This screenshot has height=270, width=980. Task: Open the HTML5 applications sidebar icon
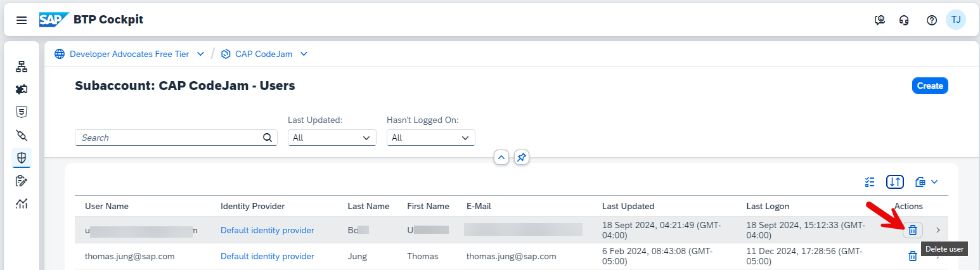22,112
